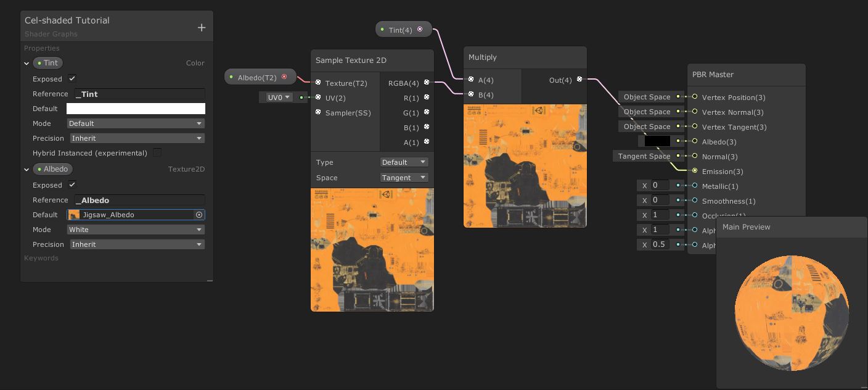868x390 pixels.
Task: Open the Space dropdown set to Tangent
Action: click(404, 178)
